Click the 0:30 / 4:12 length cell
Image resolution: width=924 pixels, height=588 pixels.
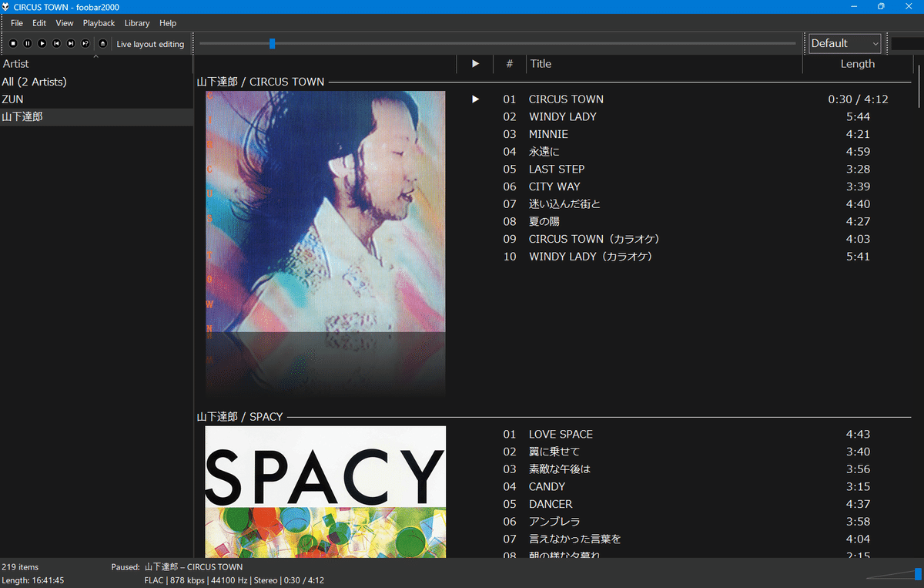858,99
